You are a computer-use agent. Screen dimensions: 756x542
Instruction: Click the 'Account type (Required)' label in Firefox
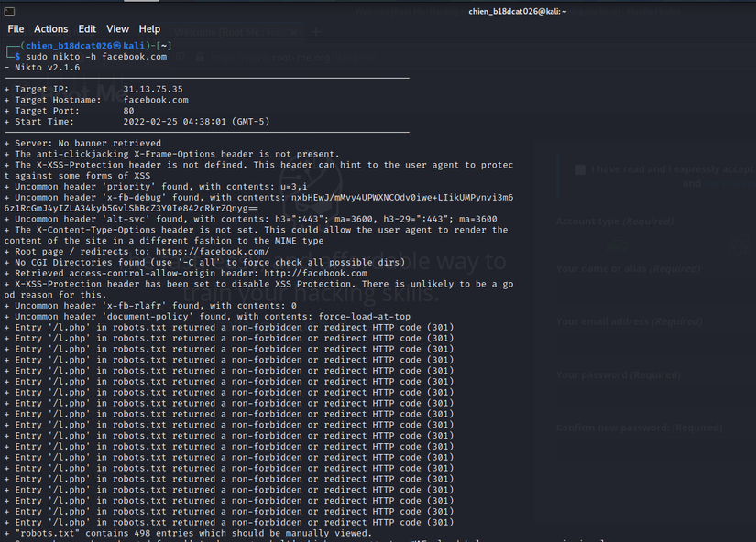(615, 222)
